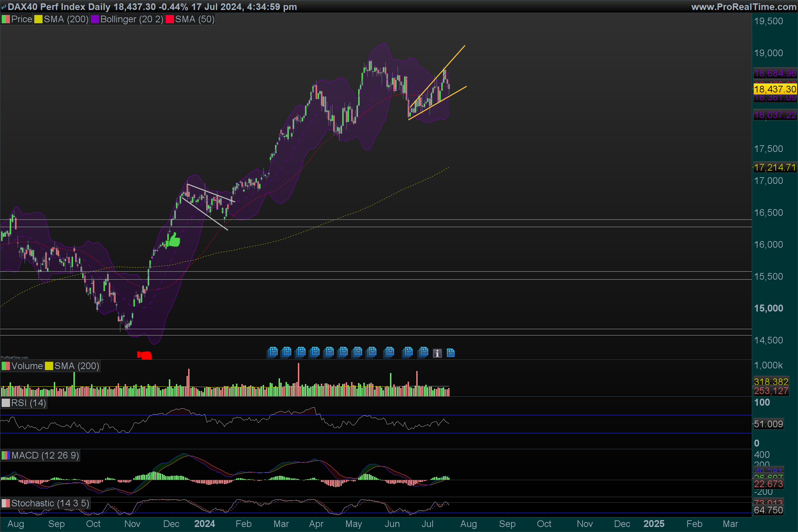Click the chart logo icon beside DAX40 title
The image size is (798, 532).
(x=4, y=7)
